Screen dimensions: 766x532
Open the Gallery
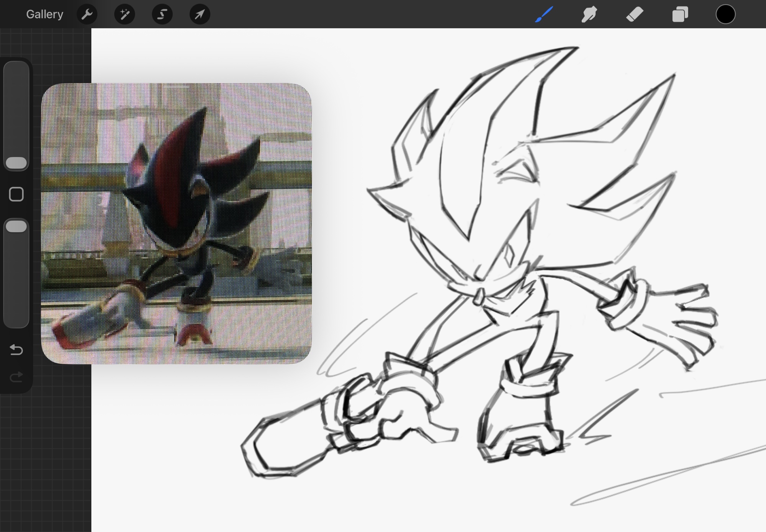pos(44,14)
